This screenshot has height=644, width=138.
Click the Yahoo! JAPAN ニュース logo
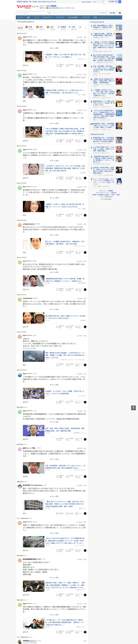coord(27,7)
